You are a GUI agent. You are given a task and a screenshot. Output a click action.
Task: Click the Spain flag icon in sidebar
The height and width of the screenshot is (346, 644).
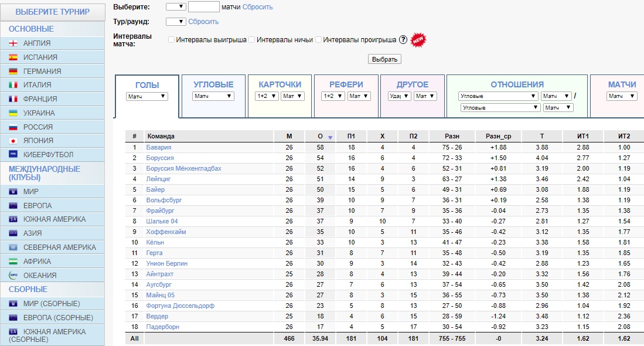point(13,57)
